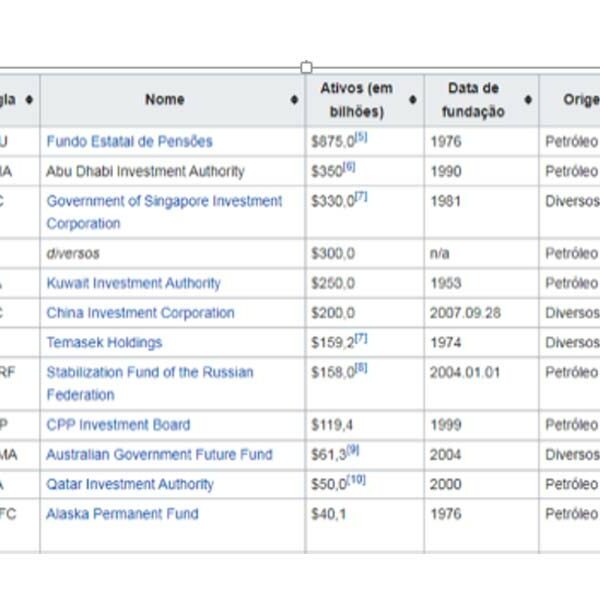Select the 1974 founding date cell
600x600 pixels.
click(481, 342)
